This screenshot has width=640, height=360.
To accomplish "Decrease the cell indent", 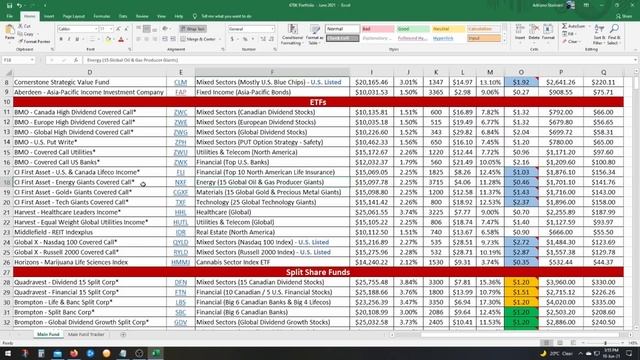I will pyautogui.click(x=165, y=39).
